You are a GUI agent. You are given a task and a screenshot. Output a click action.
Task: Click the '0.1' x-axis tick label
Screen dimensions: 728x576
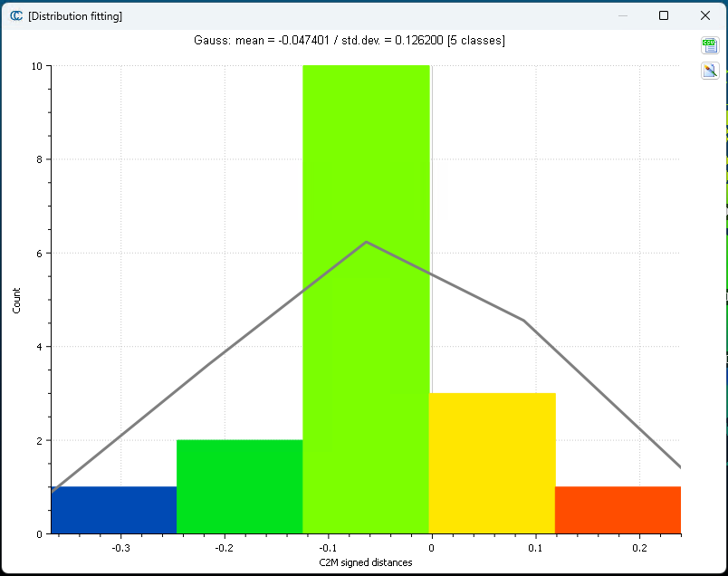(x=535, y=548)
